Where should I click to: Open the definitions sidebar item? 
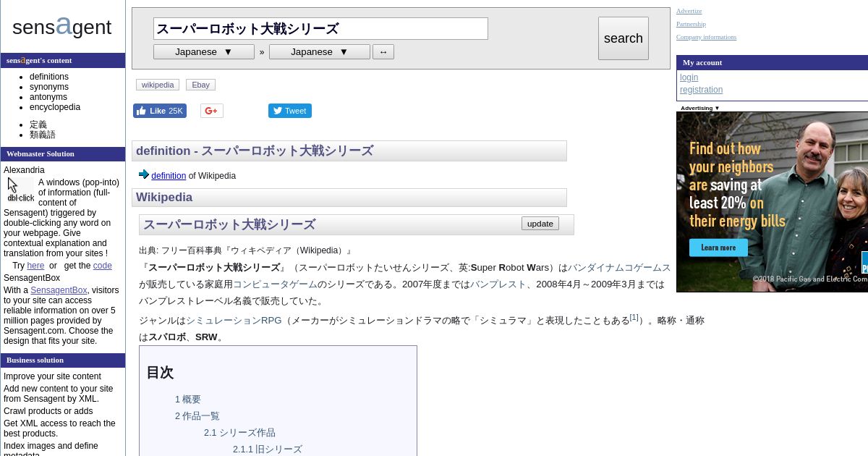click(49, 77)
